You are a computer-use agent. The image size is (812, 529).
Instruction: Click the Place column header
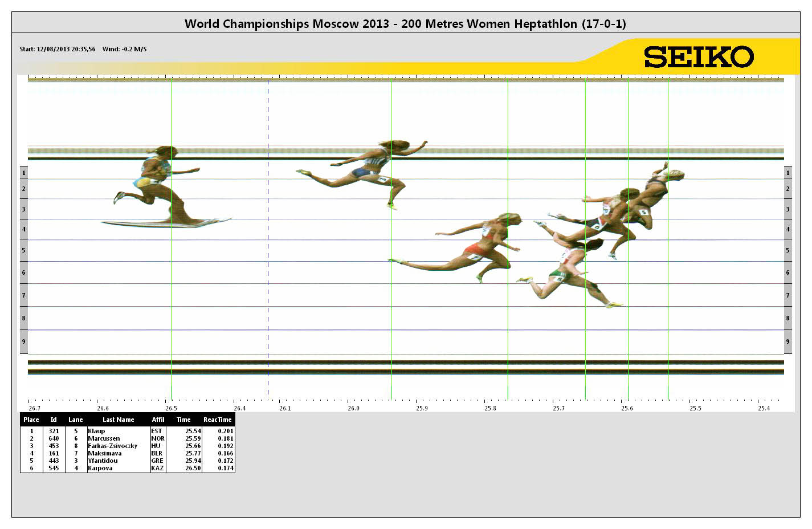31,420
